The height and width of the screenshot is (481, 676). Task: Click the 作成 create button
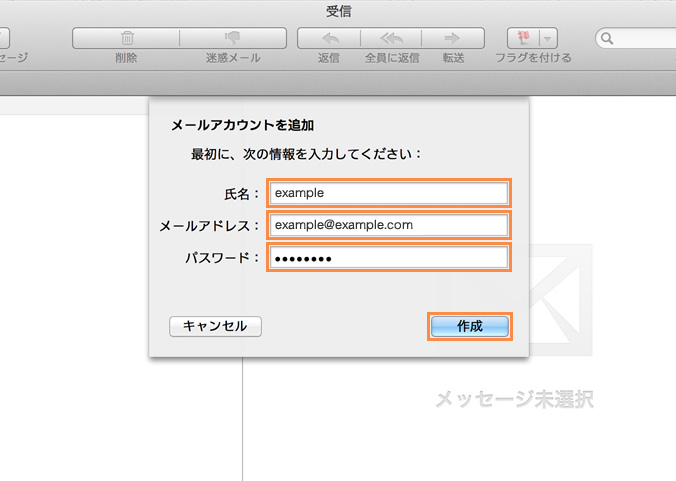coord(470,326)
